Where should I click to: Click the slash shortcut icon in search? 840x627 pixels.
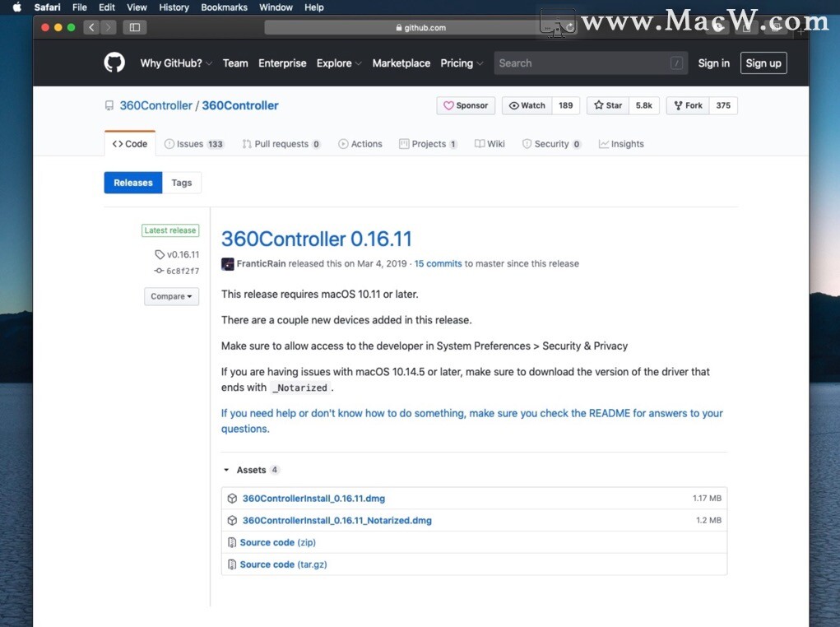[676, 63]
